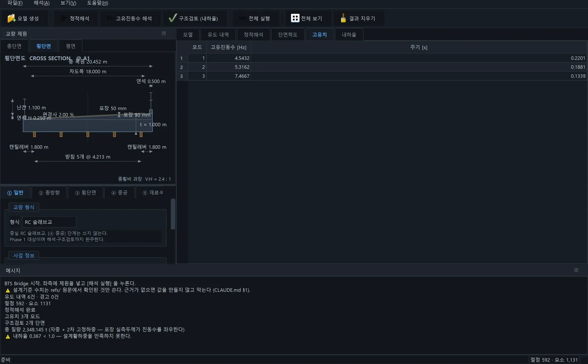Open the 해석(A) menu
This screenshot has height=364, width=588.
42,3
